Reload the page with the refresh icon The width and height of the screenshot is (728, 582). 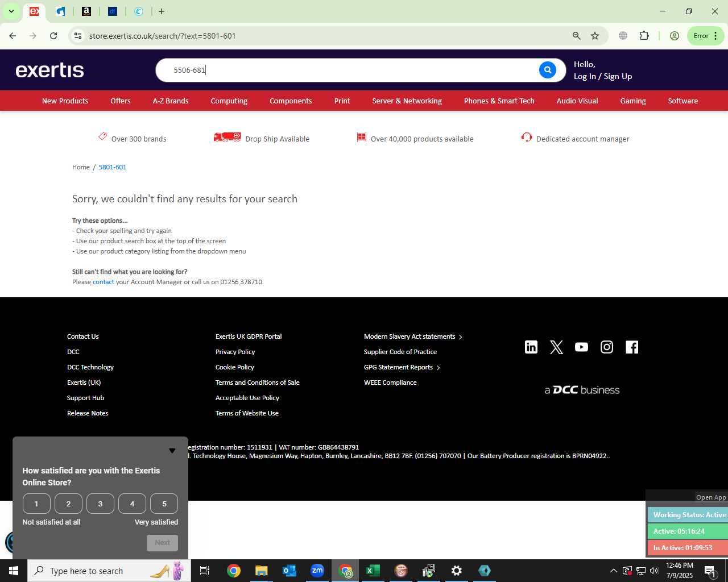coord(53,36)
